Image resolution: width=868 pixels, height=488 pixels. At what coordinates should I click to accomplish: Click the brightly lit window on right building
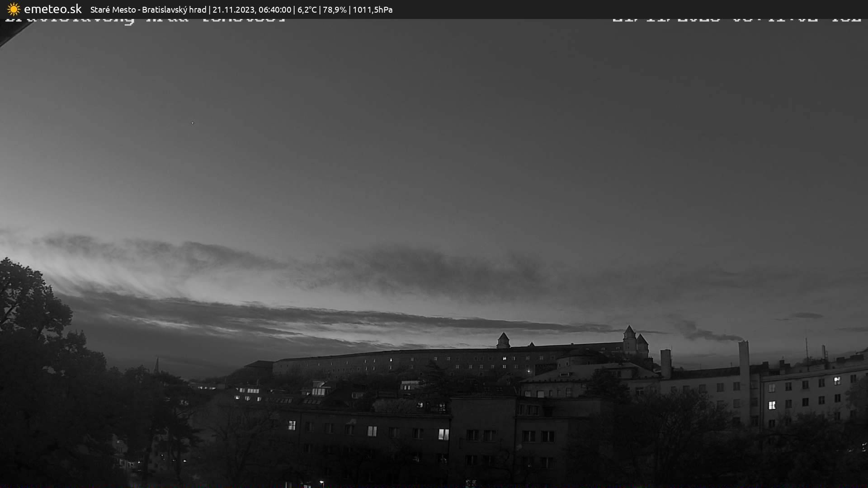772,405
